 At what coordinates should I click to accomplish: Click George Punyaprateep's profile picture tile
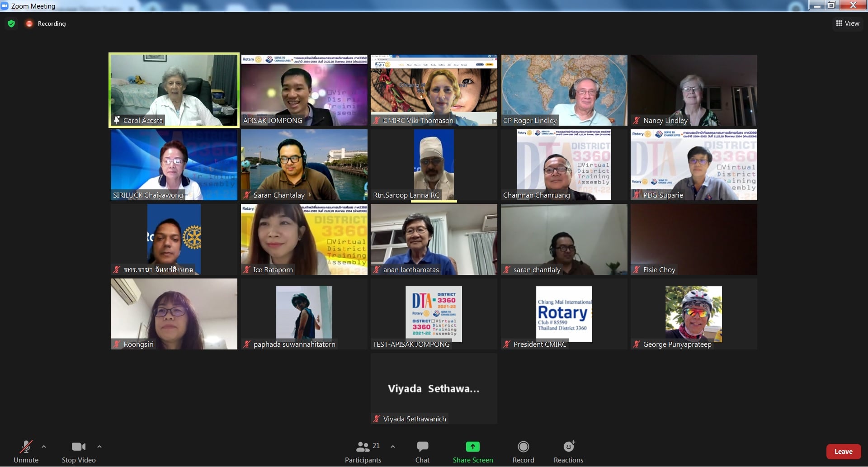click(x=693, y=314)
